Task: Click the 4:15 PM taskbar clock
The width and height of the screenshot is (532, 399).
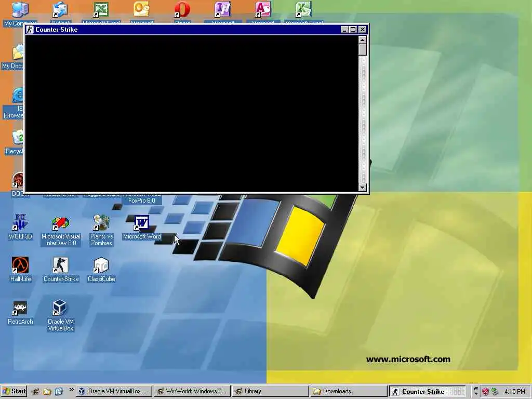Action: tap(514, 392)
